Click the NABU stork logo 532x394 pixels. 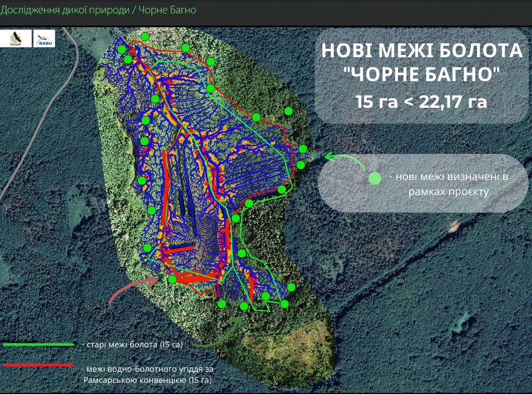coord(44,38)
